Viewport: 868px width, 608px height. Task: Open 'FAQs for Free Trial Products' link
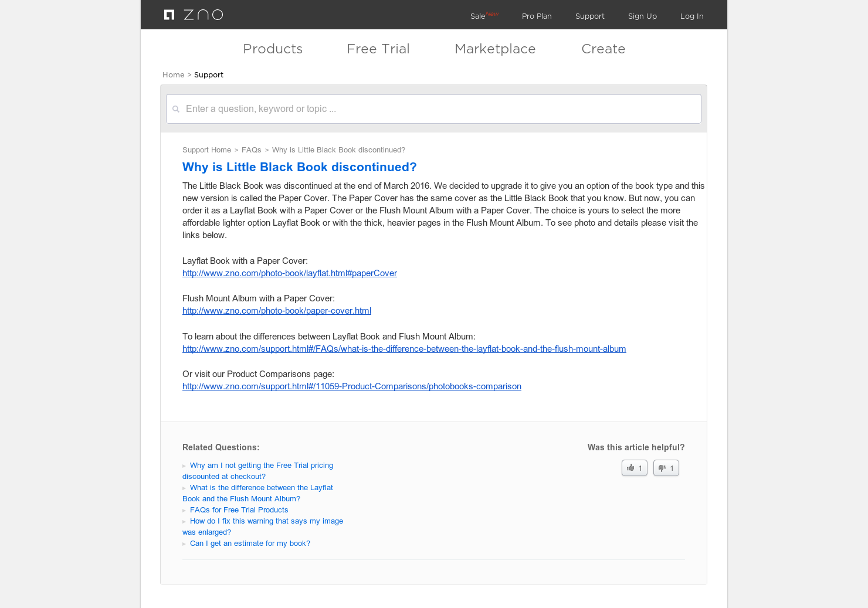[239, 510]
